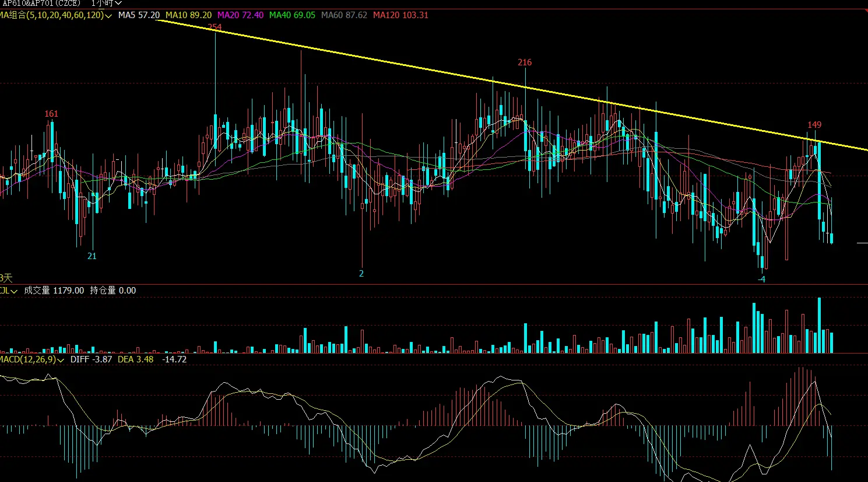Select the gray MA60 87.62 label

pyautogui.click(x=344, y=15)
